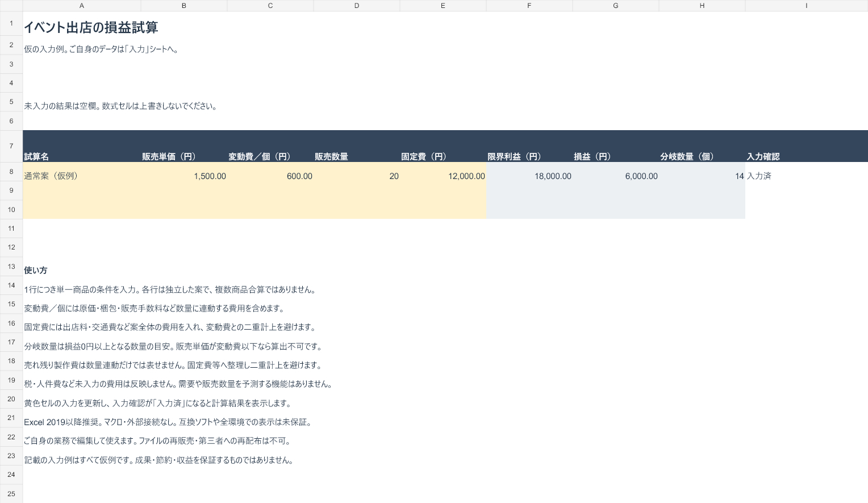The height and width of the screenshot is (503, 868).
Task: Click the instruction starting 1行につき単一商品
Action: pyautogui.click(x=170, y=290)
